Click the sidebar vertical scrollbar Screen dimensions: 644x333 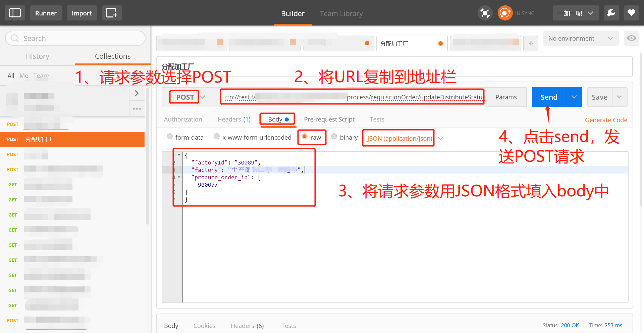point(148,156)
